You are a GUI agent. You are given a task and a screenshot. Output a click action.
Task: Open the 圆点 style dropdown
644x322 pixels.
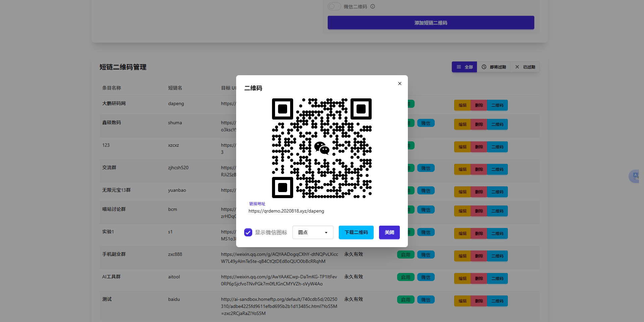313,232
